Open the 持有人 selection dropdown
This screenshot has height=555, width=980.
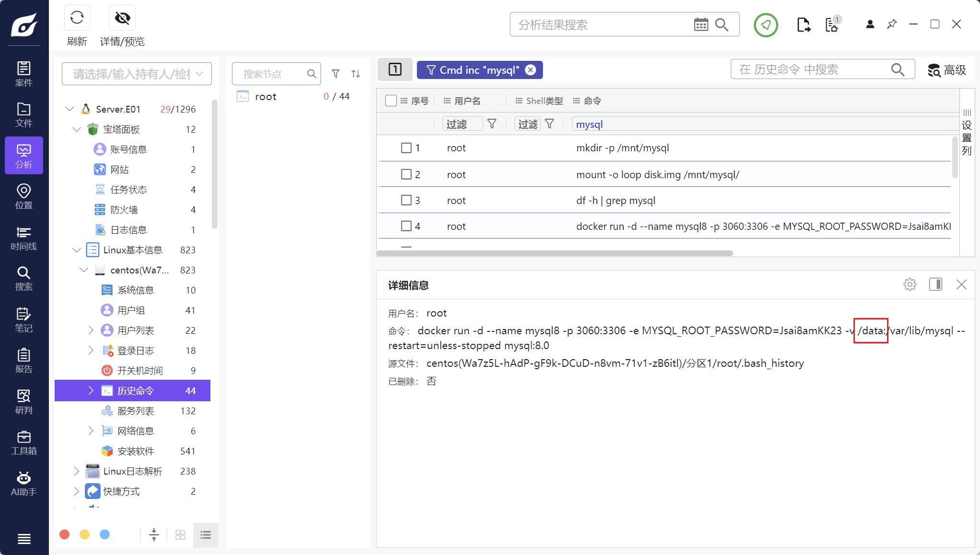137,74
